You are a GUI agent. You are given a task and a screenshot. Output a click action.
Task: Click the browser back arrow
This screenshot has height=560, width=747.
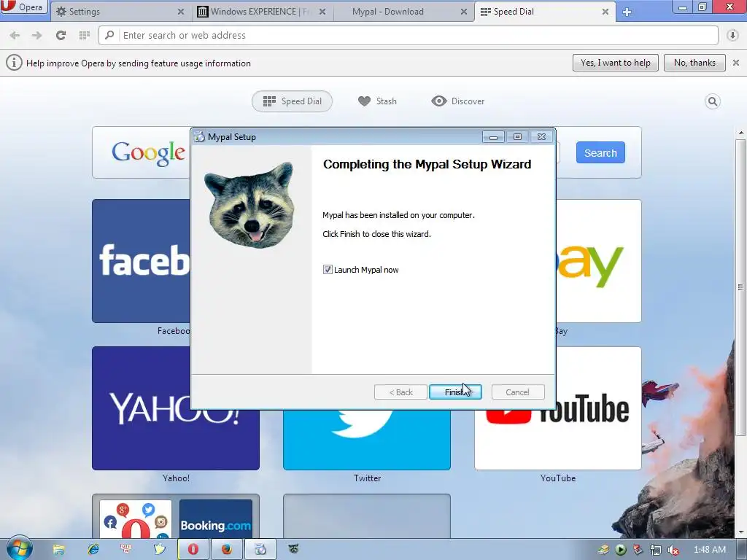[15, 35]
